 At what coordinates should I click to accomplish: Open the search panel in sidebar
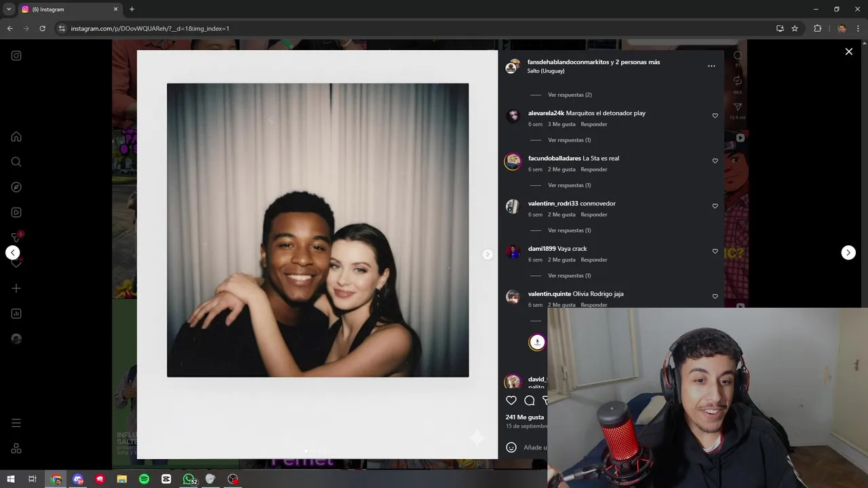click(16, 162)
